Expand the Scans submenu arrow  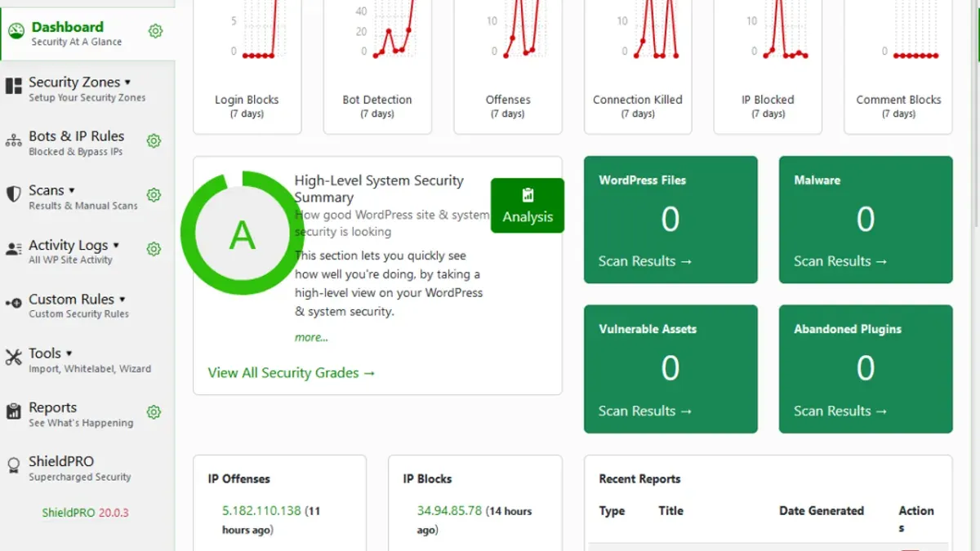coord(71,190)
